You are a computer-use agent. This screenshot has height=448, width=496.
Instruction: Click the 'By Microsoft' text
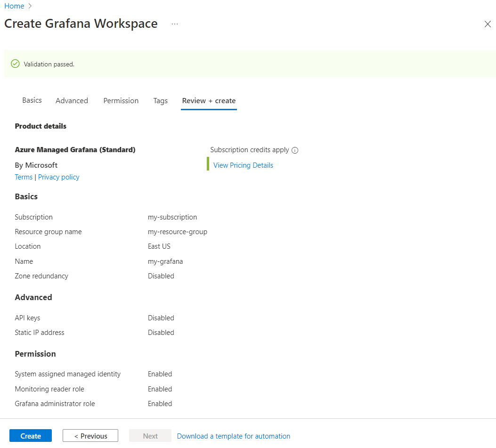point(36,165)
